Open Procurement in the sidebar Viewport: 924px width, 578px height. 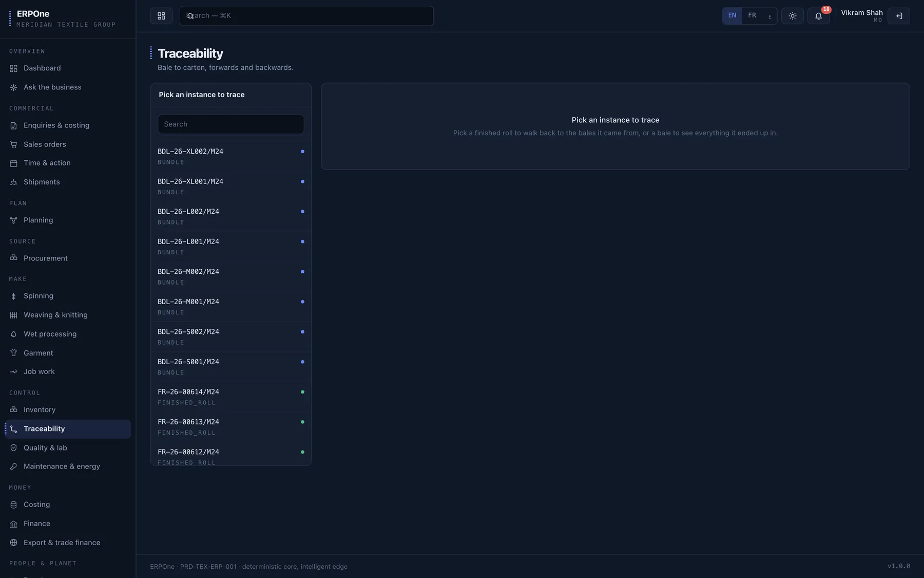[68, 258]
